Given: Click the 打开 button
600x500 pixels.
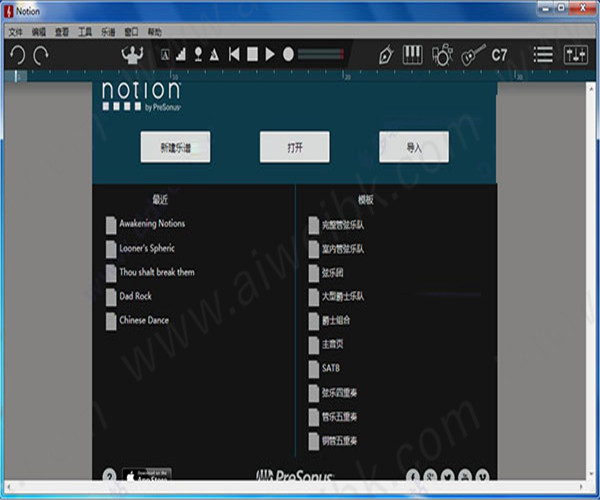Looking at the screenshot, I should click(295, 147).
